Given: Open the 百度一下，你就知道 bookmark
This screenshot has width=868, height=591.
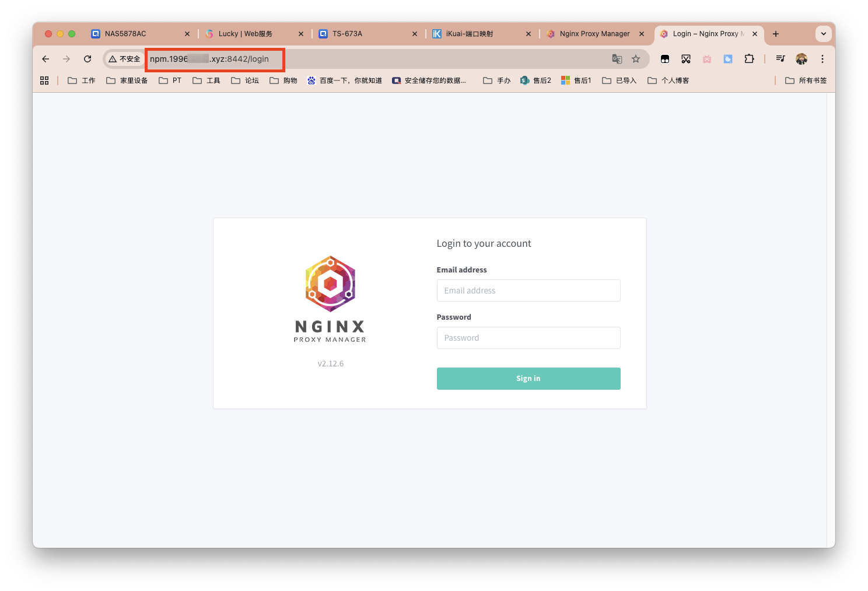Looking at the screenshot, I should (345, 81).
